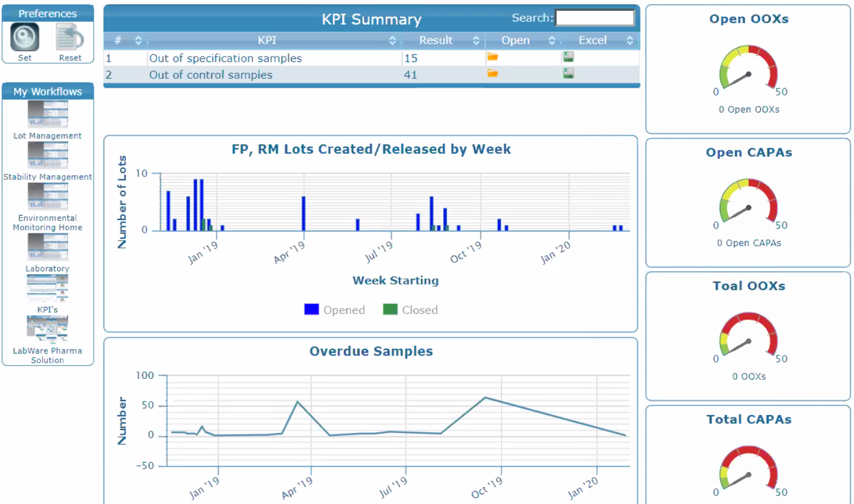Screen dimensions: 854x504
Task: Open folder for Out of specification samples
Action: pyautogui.click(x=493, y=58)
